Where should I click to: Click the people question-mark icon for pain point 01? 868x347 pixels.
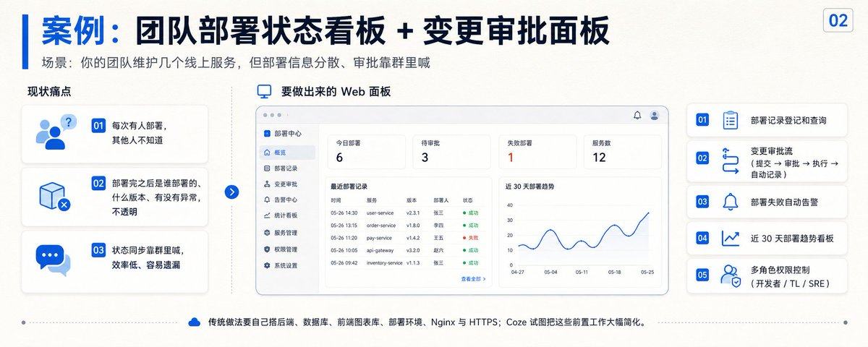[x=55, y=133]
